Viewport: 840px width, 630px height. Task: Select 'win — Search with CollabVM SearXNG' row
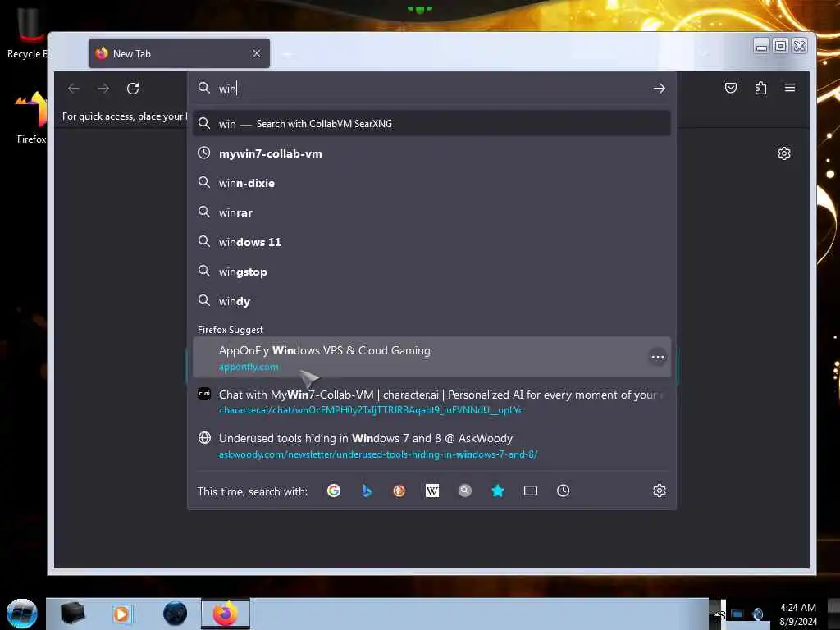[x=431, y=124]
